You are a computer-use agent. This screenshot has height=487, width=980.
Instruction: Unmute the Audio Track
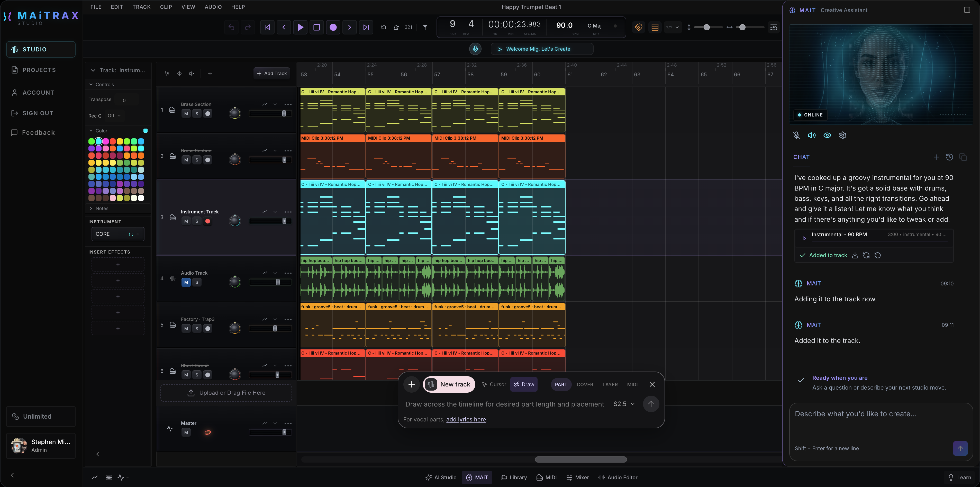pyautogui.click(x=186, y=282)
